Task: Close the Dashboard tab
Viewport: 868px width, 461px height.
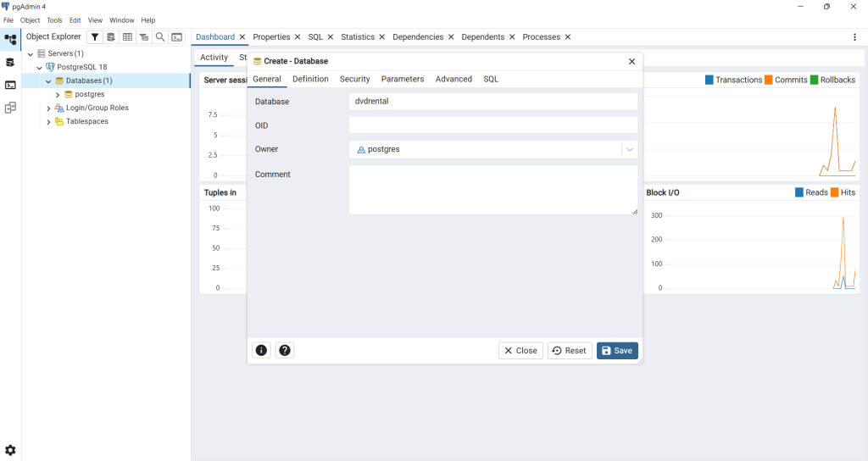Action: coord(242,37)
